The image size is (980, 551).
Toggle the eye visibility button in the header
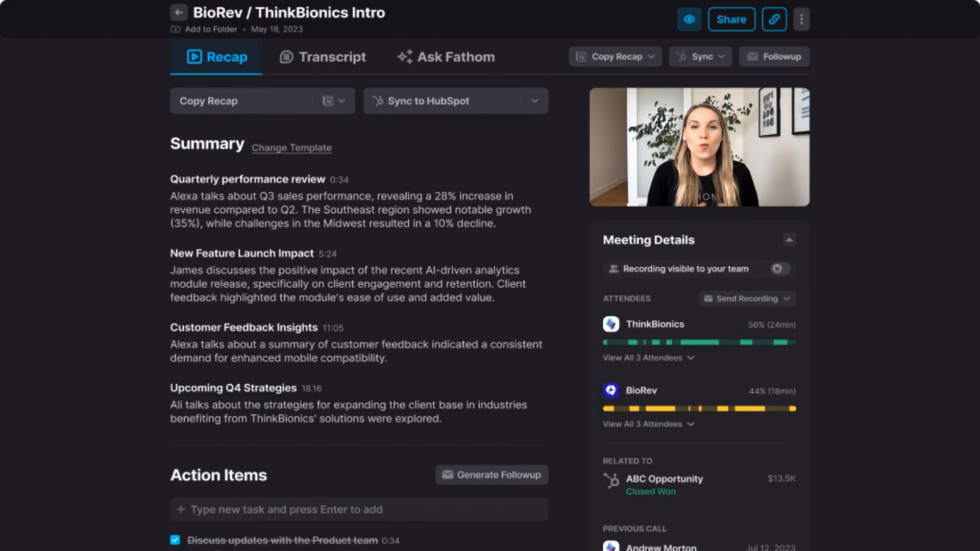click(689, 19)
